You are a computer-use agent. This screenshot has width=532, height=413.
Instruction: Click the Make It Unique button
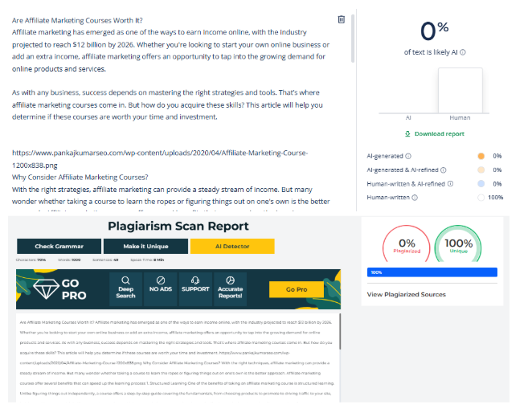coord(146,247)
